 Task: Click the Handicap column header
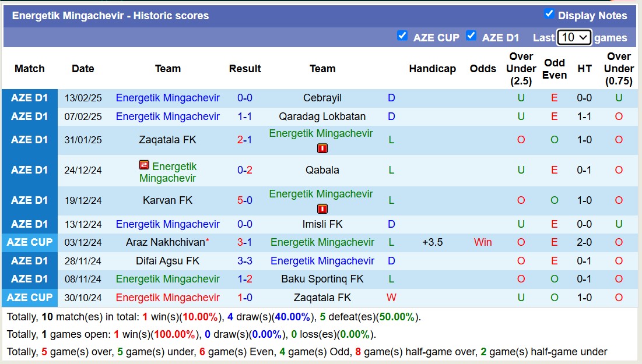pyautogui.click(x=432, y=69)
